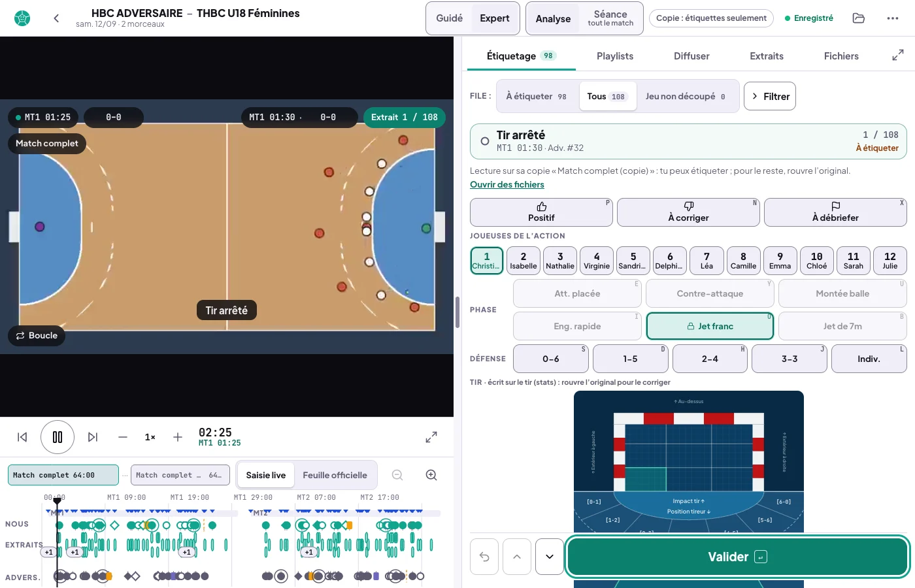Open the three-dot more options menu
The image size is (915, 588).
pyautogui.click(x=893, y=18)
